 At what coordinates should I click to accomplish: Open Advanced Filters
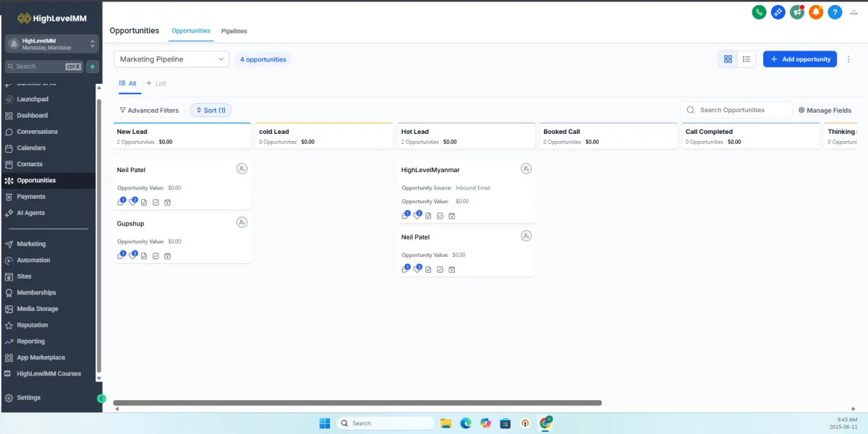point(149,111)
